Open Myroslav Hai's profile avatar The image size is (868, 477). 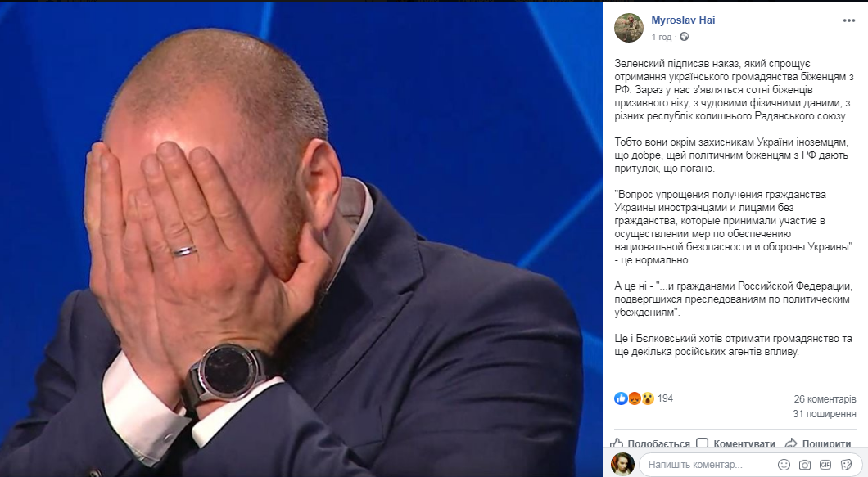point(629,28)
